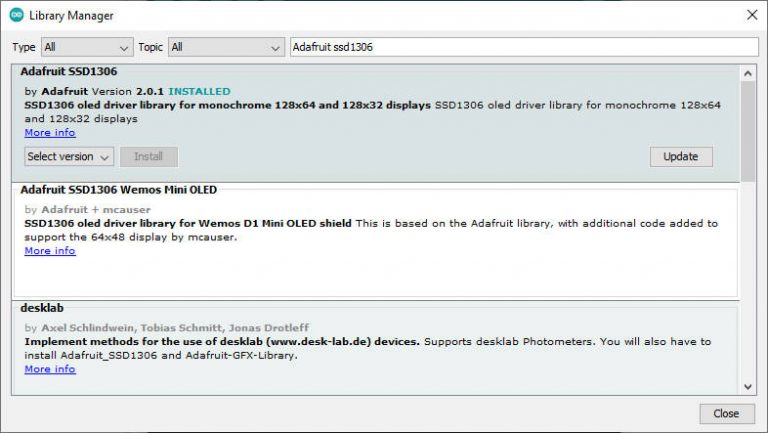Click the scrollbar down arrow
768x433 pixels.
(x=747, y=386)
